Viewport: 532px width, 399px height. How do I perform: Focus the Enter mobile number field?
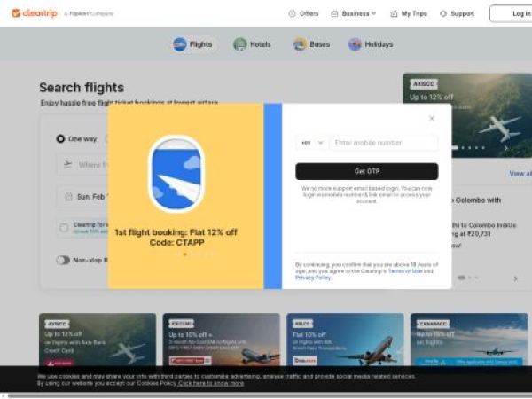384,143
